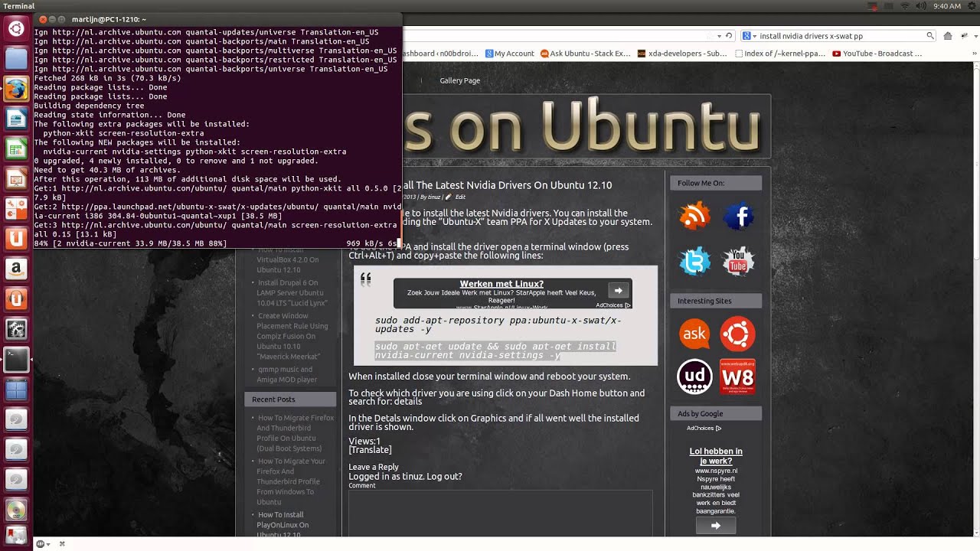Open the My Account bookmark

(509, 54)
